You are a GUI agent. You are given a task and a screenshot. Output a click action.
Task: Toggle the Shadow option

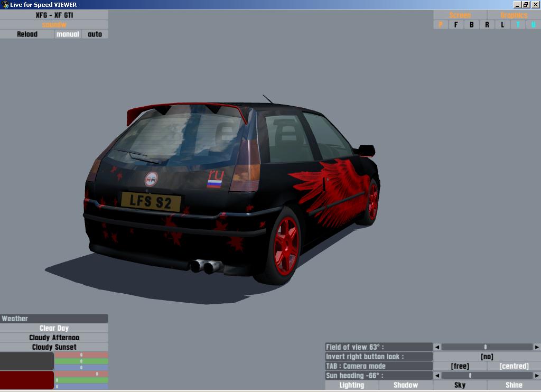pos(406,385)
